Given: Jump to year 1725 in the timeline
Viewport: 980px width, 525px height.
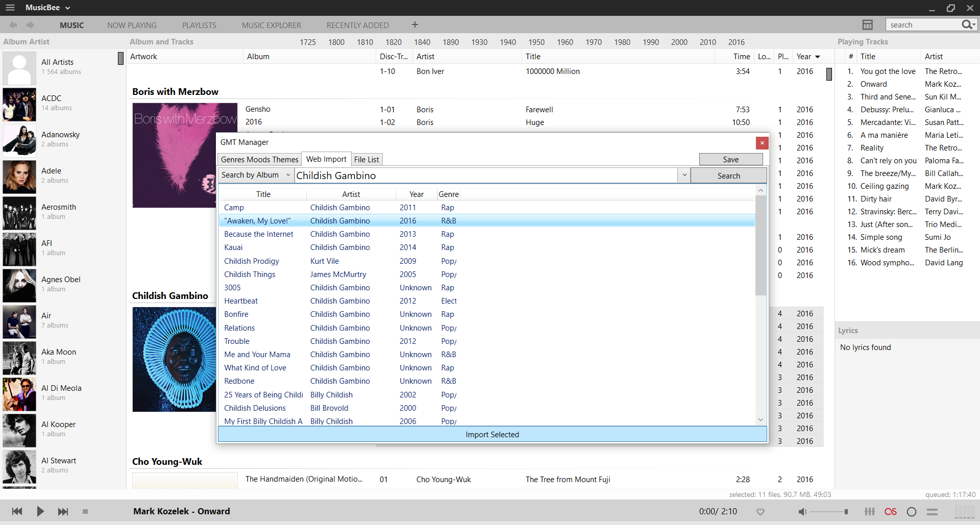Looking at the screenshot, I should click(x=308, y=42).
